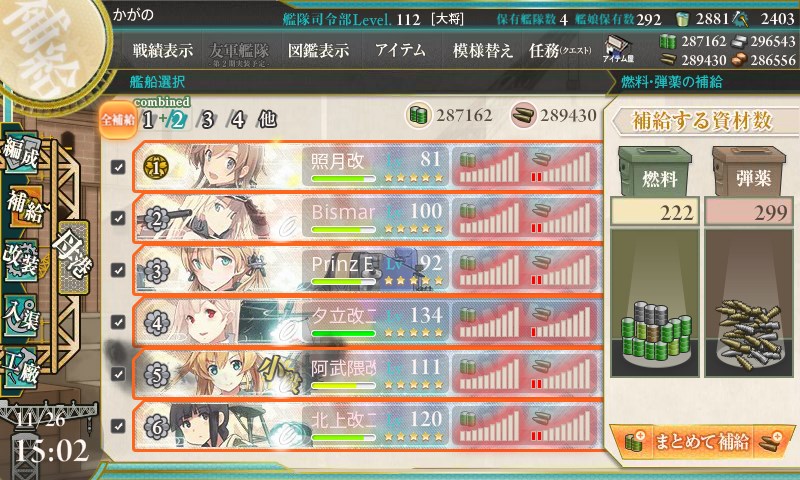Viewport: 800px width, 480px height.
Task: Open the 編成 fleet composition sidebar icon
Action: coord(21,153)
